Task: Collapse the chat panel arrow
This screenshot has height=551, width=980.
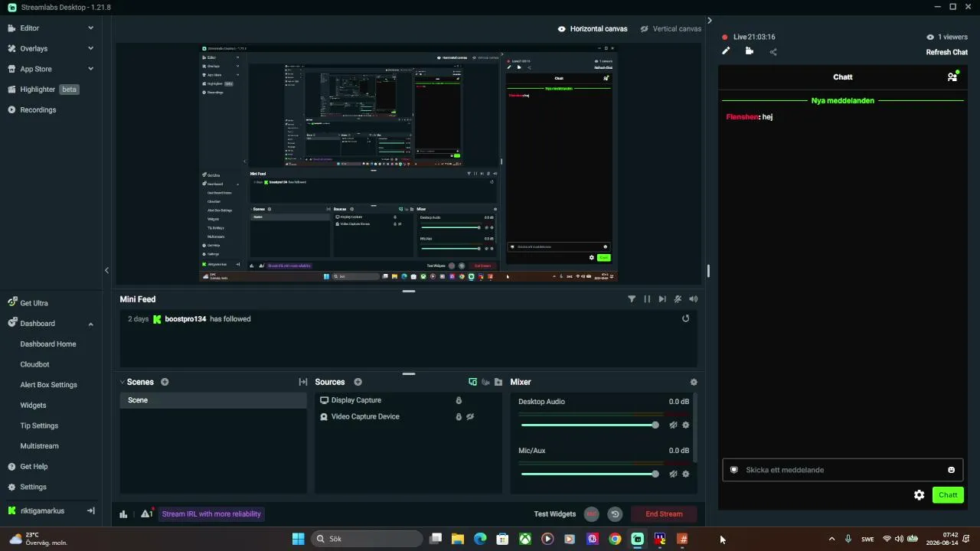Action: [710, 21]
